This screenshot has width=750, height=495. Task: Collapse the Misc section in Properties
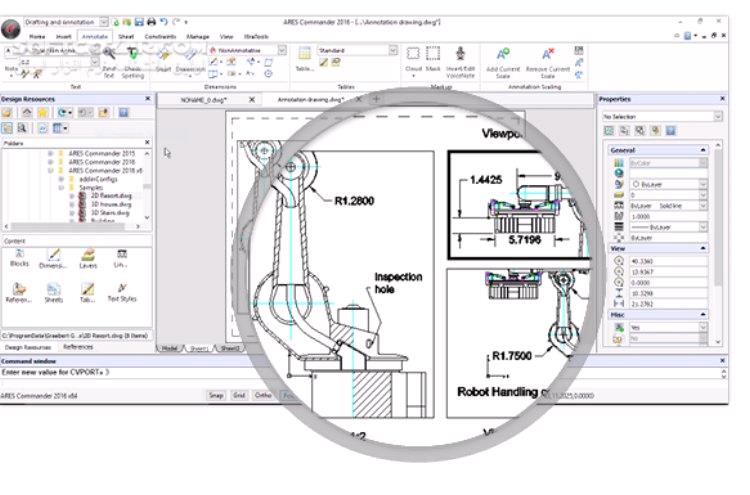click(x=703, y=315)
